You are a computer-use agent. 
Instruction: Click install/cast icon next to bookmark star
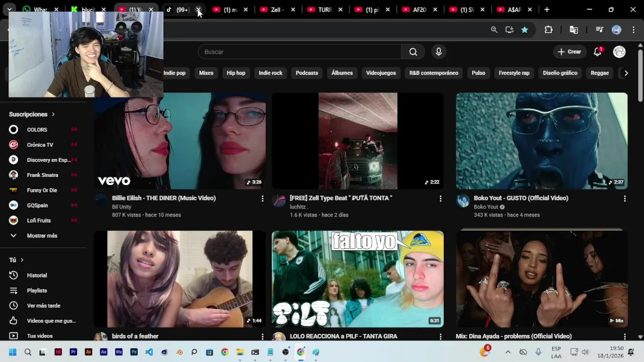pyautogui.click(x=509, y=30)
